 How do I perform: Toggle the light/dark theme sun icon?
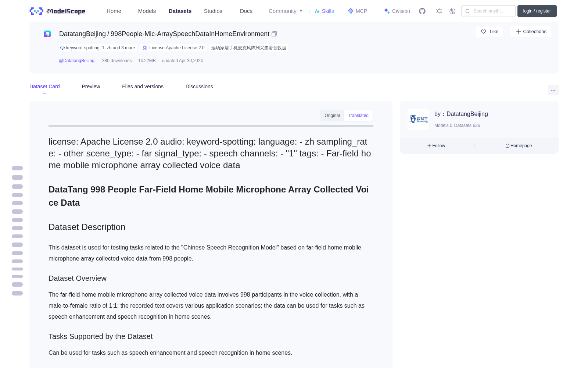pyautogui.click(x=439, y=11)
